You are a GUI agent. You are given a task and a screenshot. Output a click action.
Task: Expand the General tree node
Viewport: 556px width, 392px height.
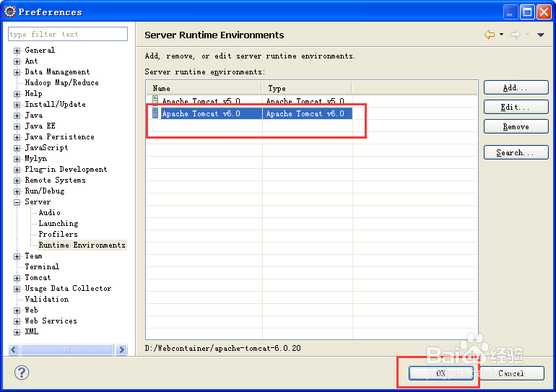click(x=17, y=51)
